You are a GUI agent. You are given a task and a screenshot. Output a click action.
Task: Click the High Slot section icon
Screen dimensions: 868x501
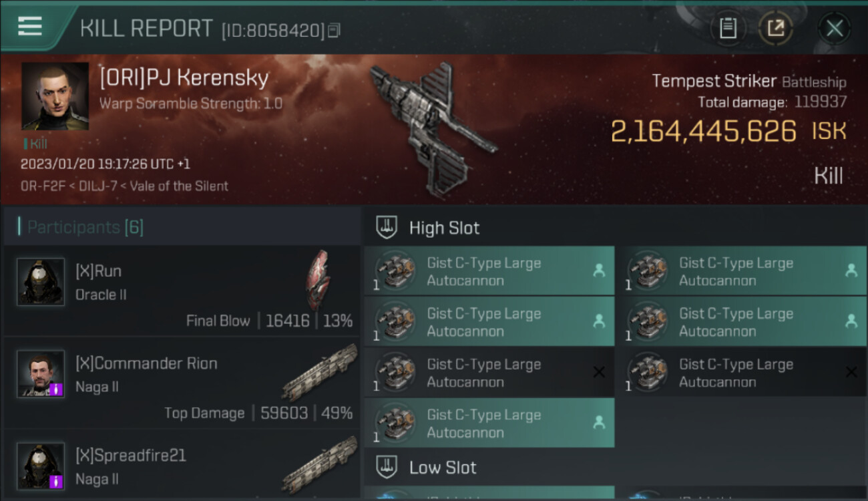click(x=387, y=228)
